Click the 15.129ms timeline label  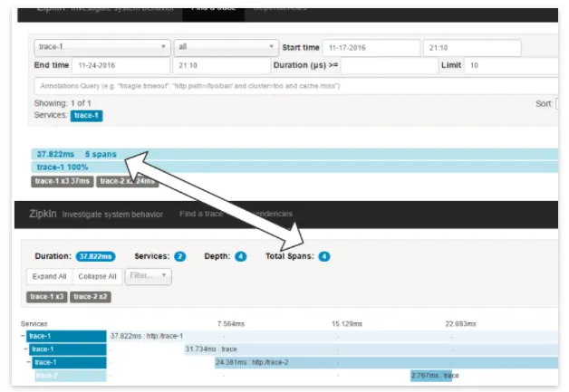346,324
